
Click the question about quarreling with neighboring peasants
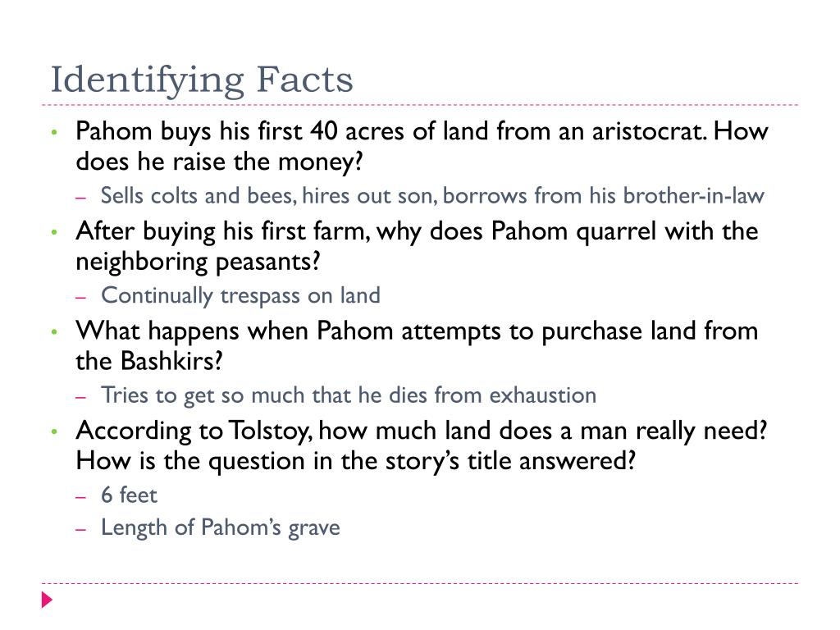(417, 246)
